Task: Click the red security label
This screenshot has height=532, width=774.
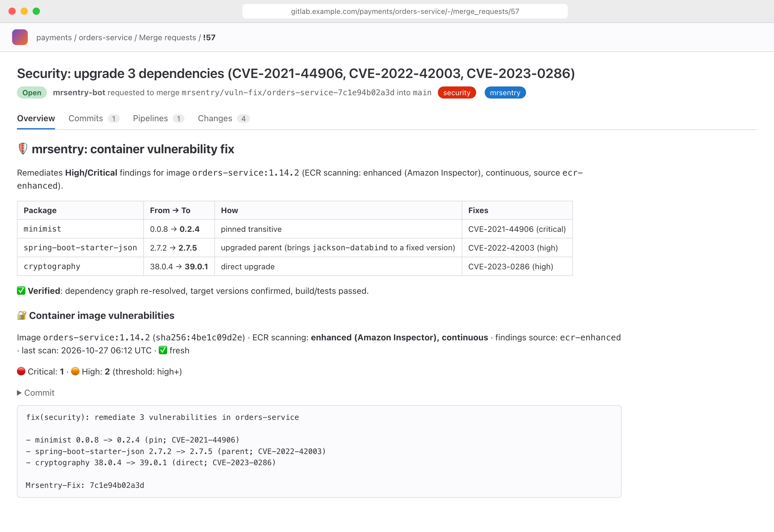Action: pyautogui.click(x=457, y=92)
